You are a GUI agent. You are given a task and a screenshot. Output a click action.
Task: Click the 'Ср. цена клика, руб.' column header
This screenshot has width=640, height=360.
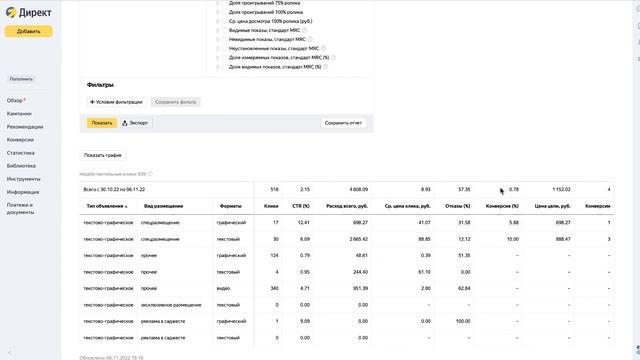coord(408,207)
